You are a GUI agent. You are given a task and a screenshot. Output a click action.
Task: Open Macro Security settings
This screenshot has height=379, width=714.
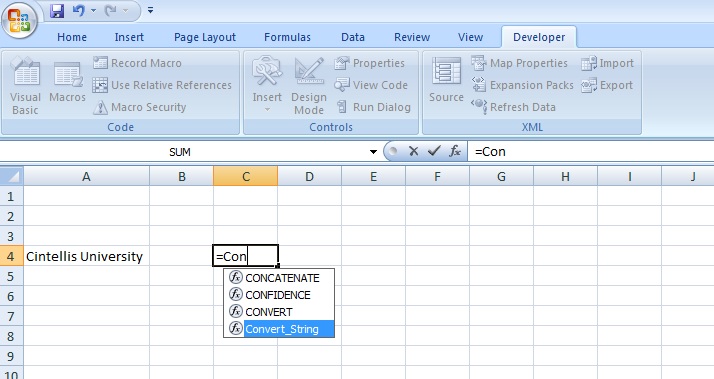click(139, 108)
